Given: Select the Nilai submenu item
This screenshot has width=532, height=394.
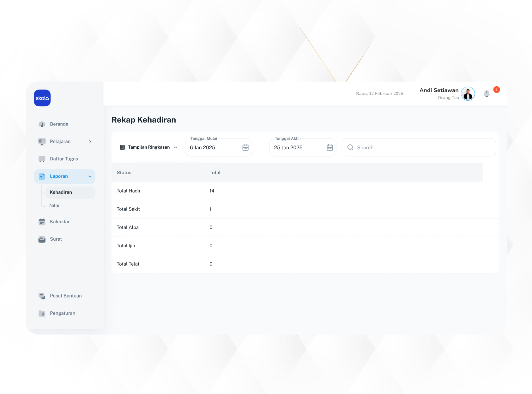Looking at the screenshot, I should click(54, 206).
